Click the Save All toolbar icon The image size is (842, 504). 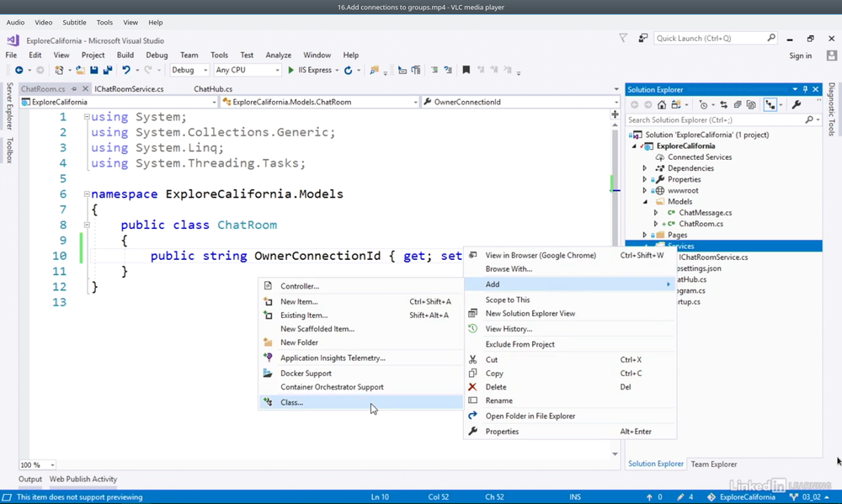click(x=108, y=71)
